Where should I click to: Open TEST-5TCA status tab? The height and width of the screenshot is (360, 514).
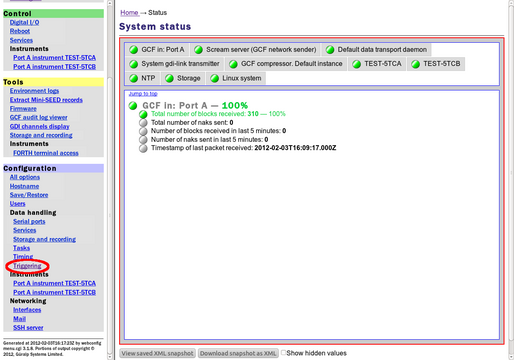pyautogui.click(x=377, y=64)
